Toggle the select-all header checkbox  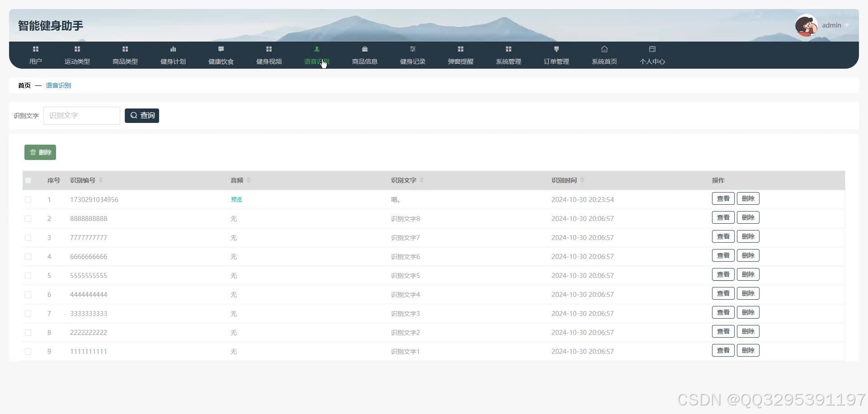click(28, 180)
